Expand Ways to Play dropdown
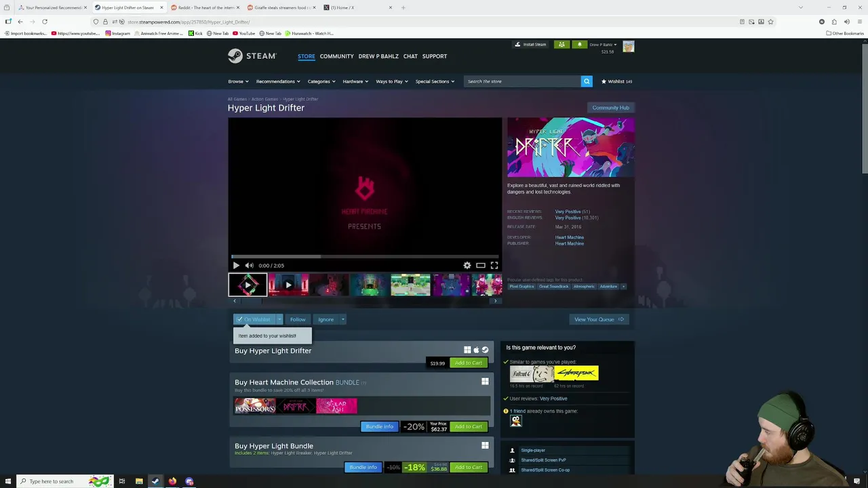Image resolution: width=868 pixels, height=488 pixels. coord(392,81)
